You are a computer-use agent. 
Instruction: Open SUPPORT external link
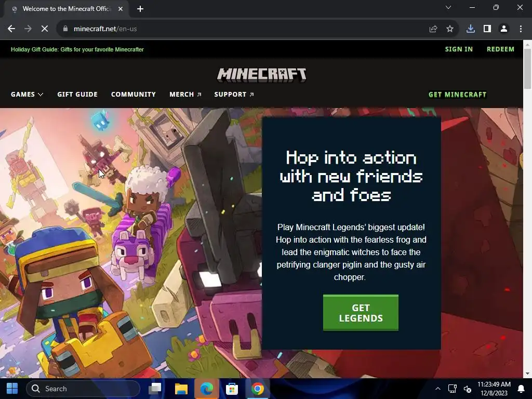[x=234, y=95]
